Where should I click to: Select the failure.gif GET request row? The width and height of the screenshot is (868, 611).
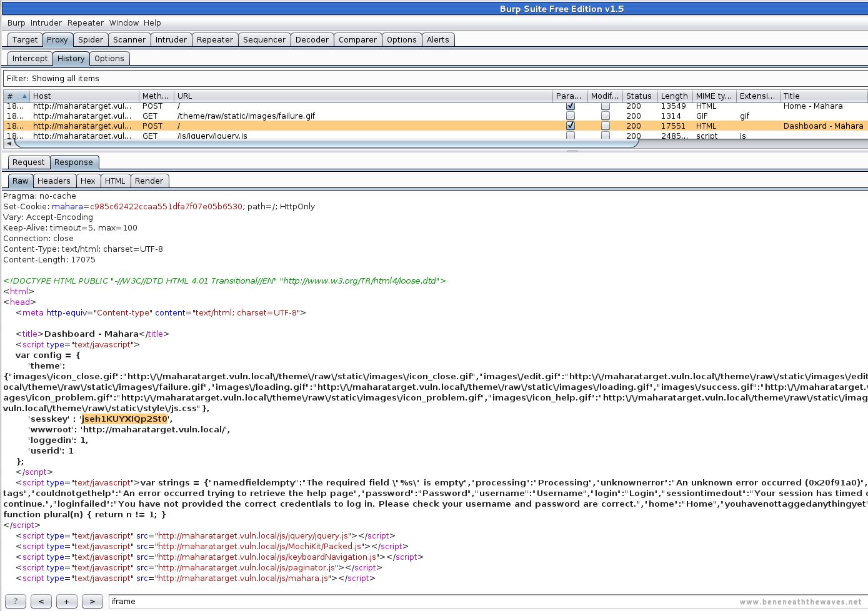point(435,116)
